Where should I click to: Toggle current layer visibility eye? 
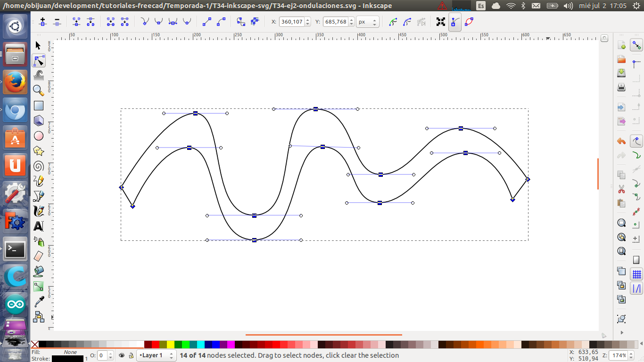(x=122, y=355)
